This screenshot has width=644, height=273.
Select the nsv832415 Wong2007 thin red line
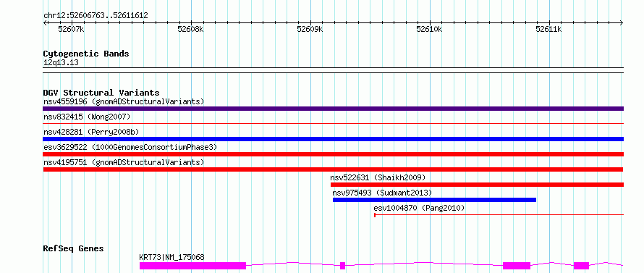(333, 123)
